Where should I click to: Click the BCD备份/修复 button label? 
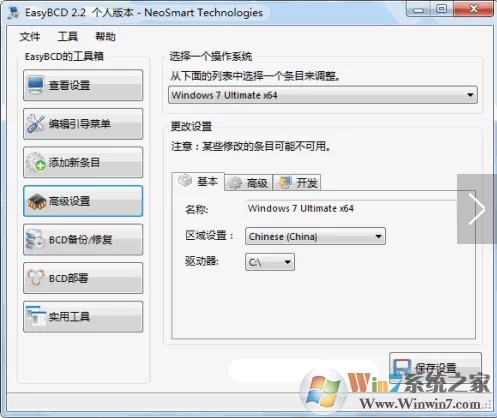80,240
